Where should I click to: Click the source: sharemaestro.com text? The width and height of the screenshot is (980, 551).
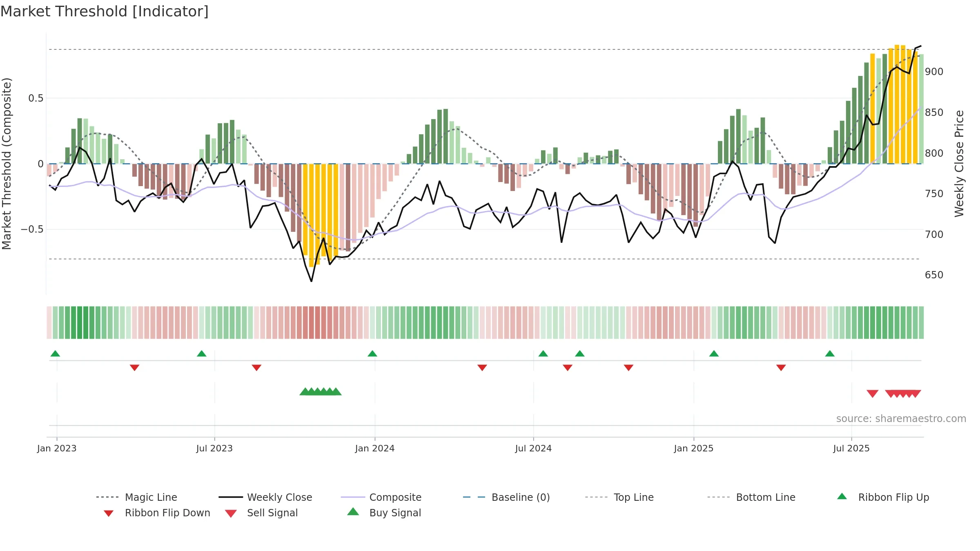coord(901,419)
